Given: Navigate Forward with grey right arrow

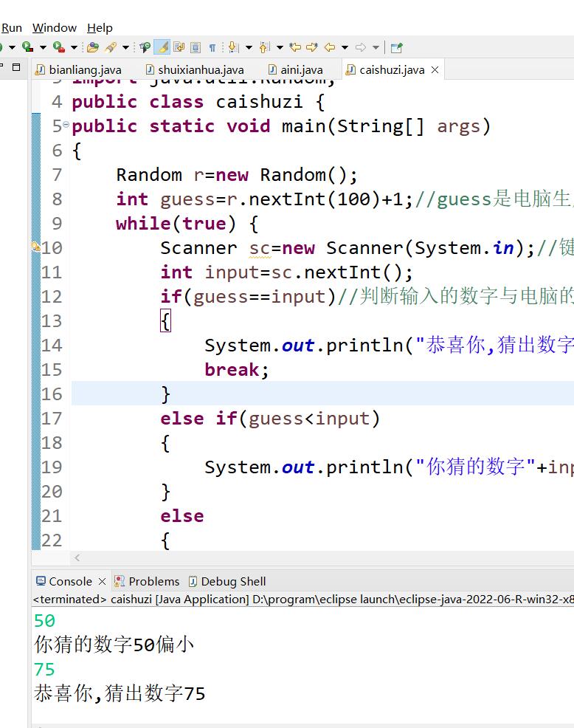Looking at the screenshot, I should pyautogui.click(x=361, y=47).
